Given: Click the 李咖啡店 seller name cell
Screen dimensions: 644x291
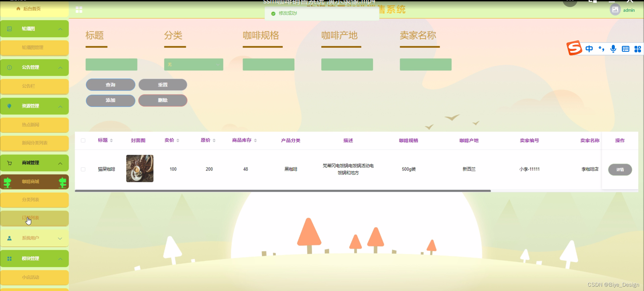Looking at the screenshot, I should 590,169.
